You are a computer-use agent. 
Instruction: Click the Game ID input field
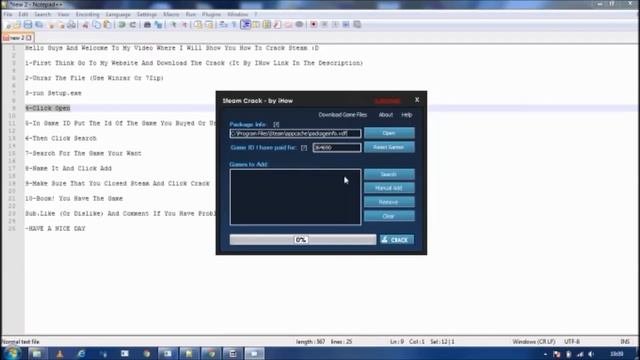[x=337, y=147]
